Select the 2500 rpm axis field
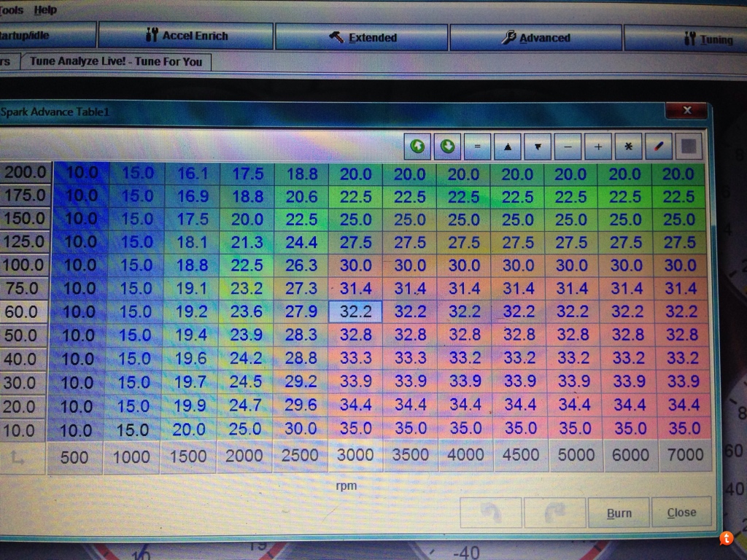Screen dimensions: 747x560 click(300, 456)
